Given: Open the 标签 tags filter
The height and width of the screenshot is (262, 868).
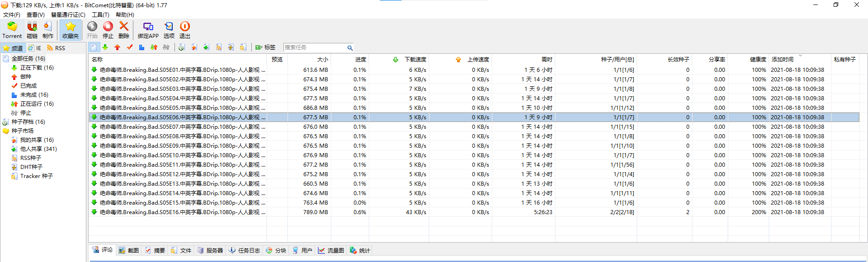Looking at the screenshot, I should 265,47.
